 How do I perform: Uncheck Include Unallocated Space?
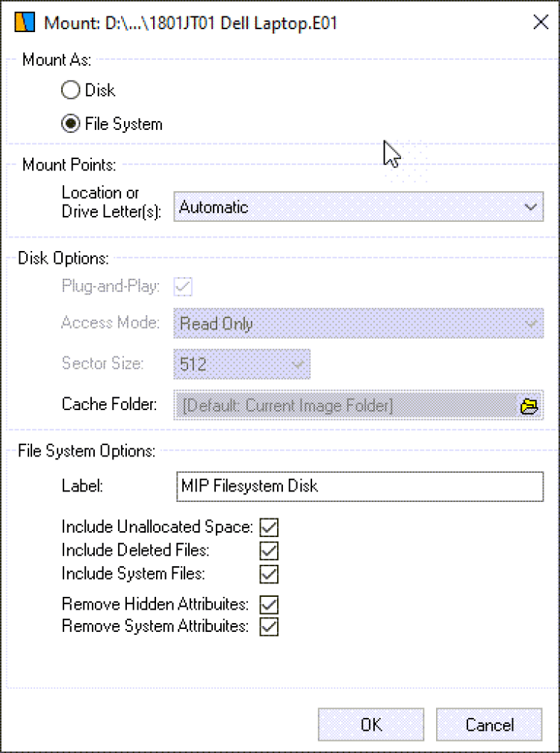click(x=270, y=527)
